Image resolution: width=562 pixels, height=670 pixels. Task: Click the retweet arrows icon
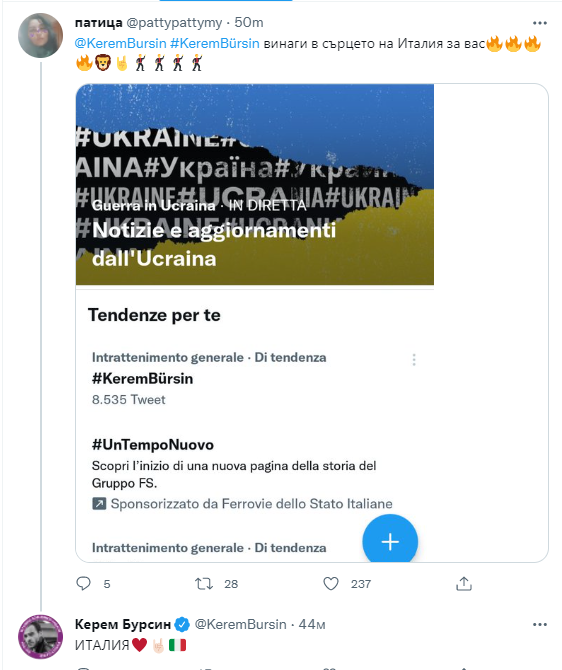[204, 584]
